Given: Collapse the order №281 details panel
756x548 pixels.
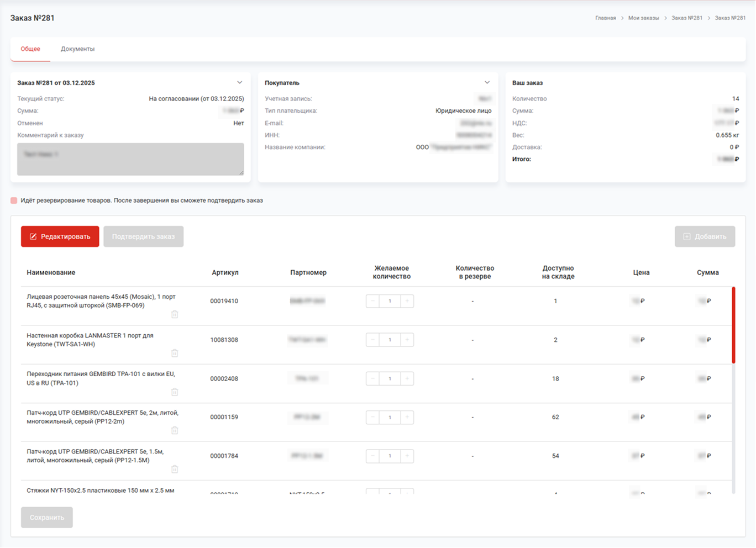Looking at the screenshot, I should tap(240, 82).
